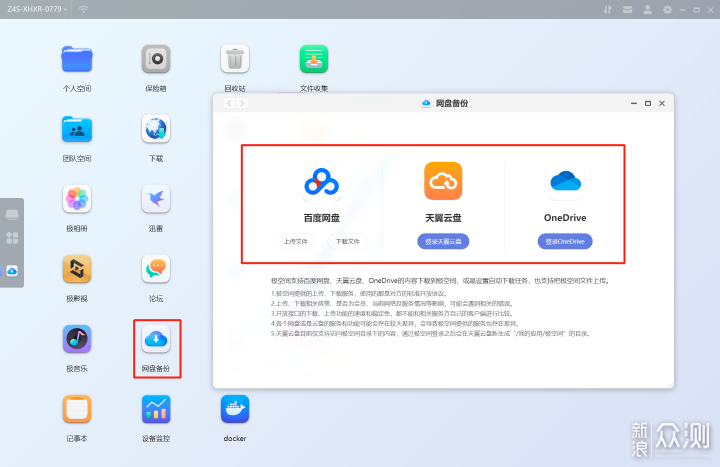Minimize the 网盘备份 window
This screenshot has height=467, width=720.
point(634,103)
